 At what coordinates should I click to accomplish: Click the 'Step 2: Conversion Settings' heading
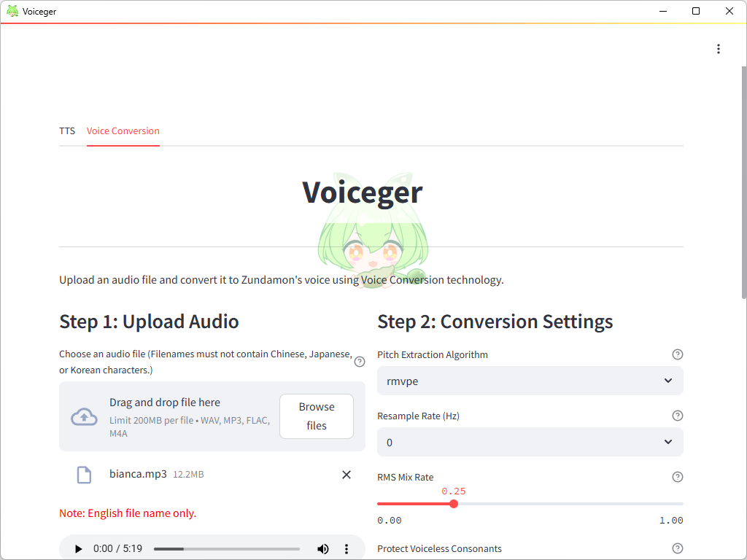495,322
